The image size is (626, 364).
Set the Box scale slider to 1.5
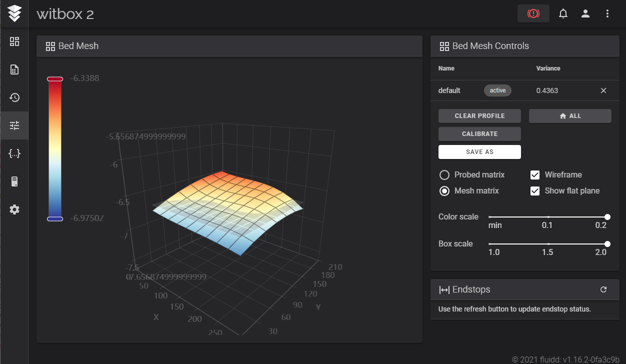coord(548,244)
